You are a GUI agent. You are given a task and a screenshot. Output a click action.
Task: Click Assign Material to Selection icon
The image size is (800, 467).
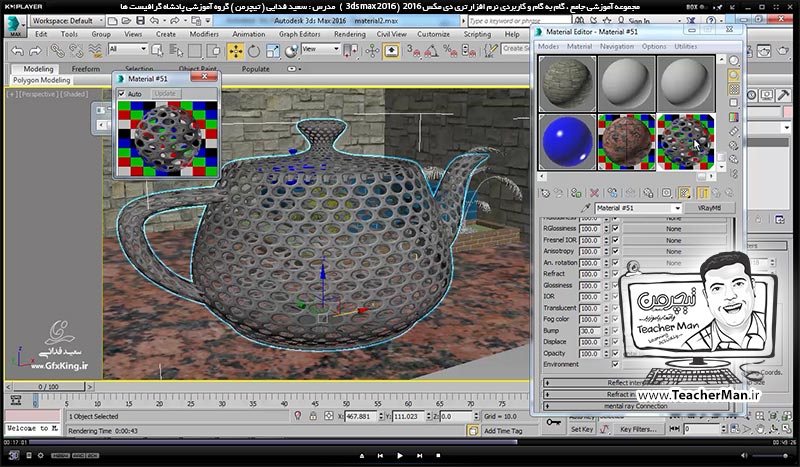(x=576, y=193)
